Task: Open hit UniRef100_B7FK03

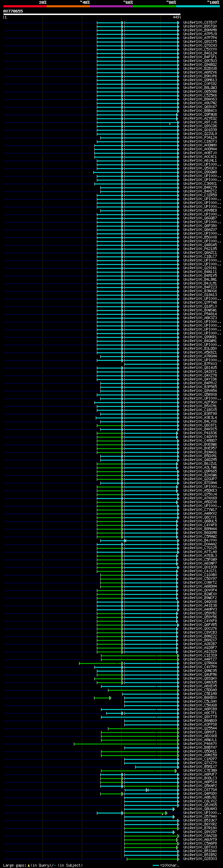Action: 200,364
